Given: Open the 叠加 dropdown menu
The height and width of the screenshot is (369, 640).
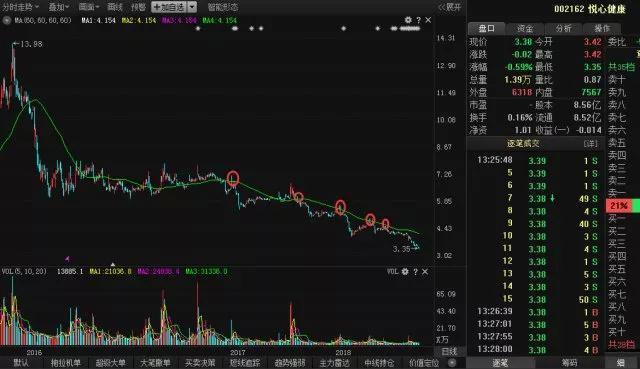Looking at the screenshot, I should click(x=59, y=7).
